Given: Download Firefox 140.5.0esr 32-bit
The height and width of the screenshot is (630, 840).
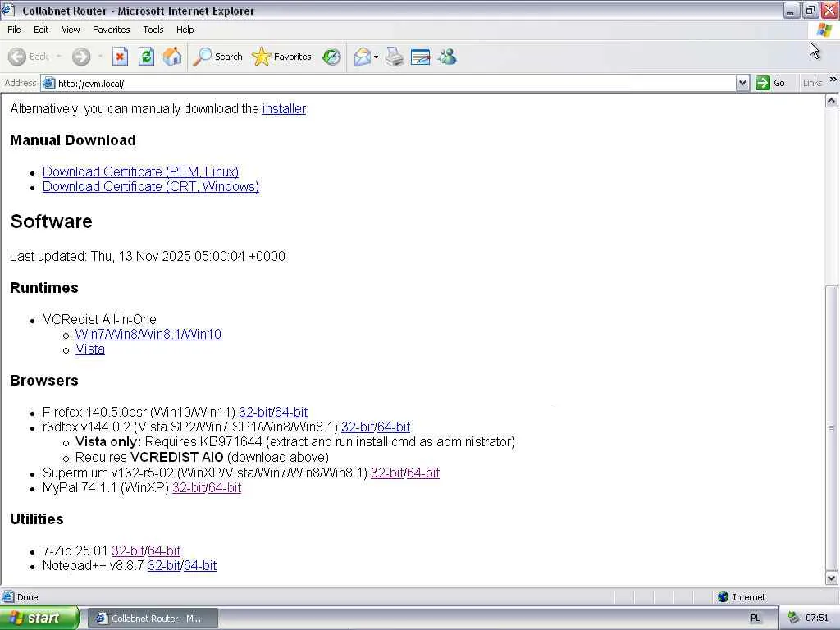Looking at the screenshot, I should [255, 412].
